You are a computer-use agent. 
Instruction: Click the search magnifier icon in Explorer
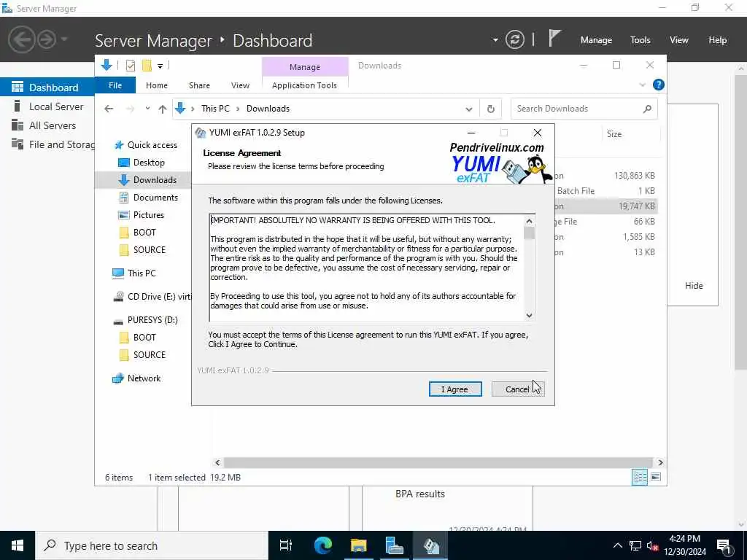click(647, 109)
